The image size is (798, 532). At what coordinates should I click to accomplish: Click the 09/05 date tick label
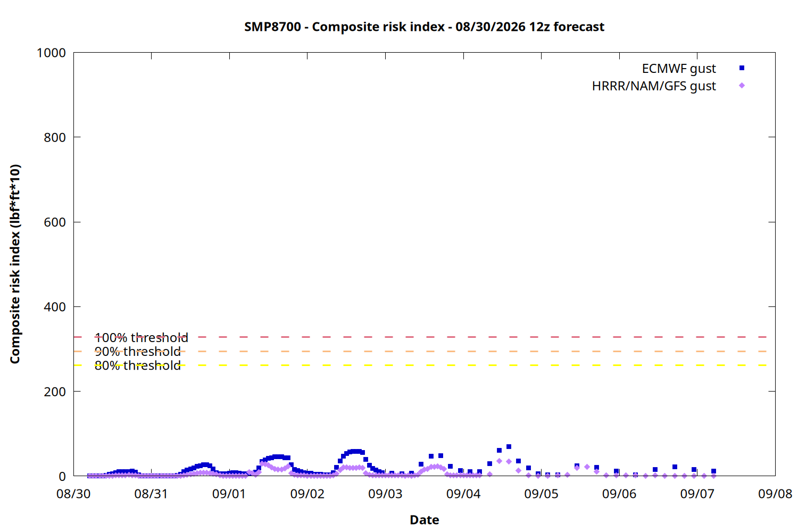pyautogui.click(x=541, y=494)
